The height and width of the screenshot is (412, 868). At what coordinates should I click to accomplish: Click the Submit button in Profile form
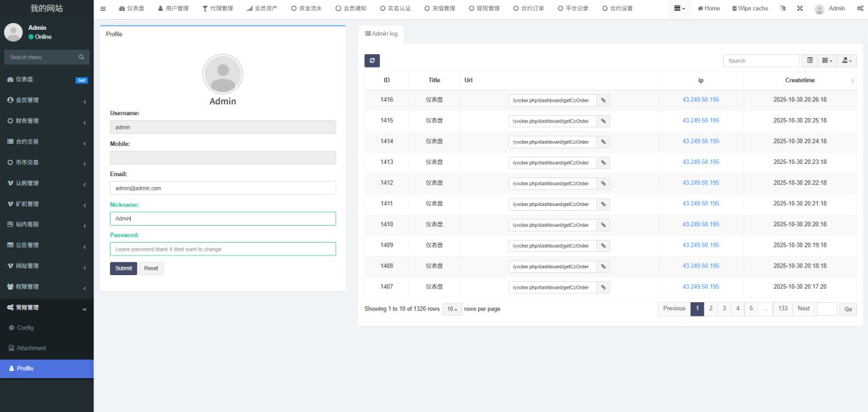pyautogui.click(x=123, y=268)
